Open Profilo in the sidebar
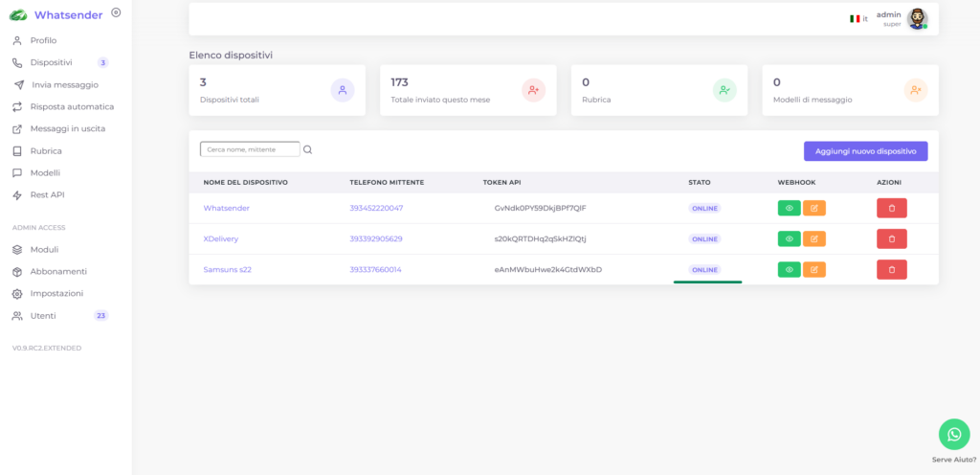Viewport: 980px width, 475px height. coord(43,40)
